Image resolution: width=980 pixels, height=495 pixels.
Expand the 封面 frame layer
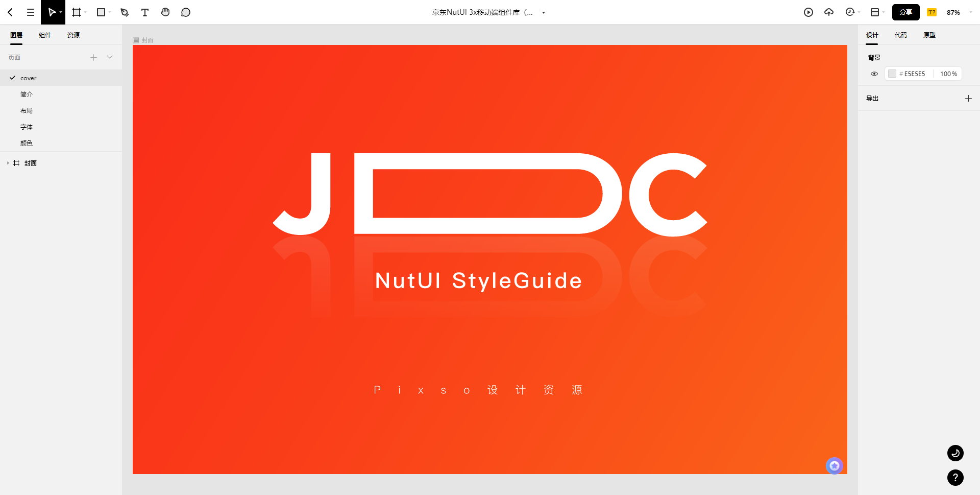click(x=8, y=163)
